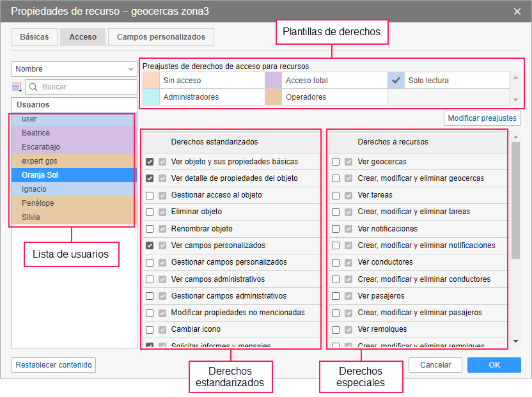Enable Ver conductores right
Screen dimensions: 532x397
coord(336,263)
